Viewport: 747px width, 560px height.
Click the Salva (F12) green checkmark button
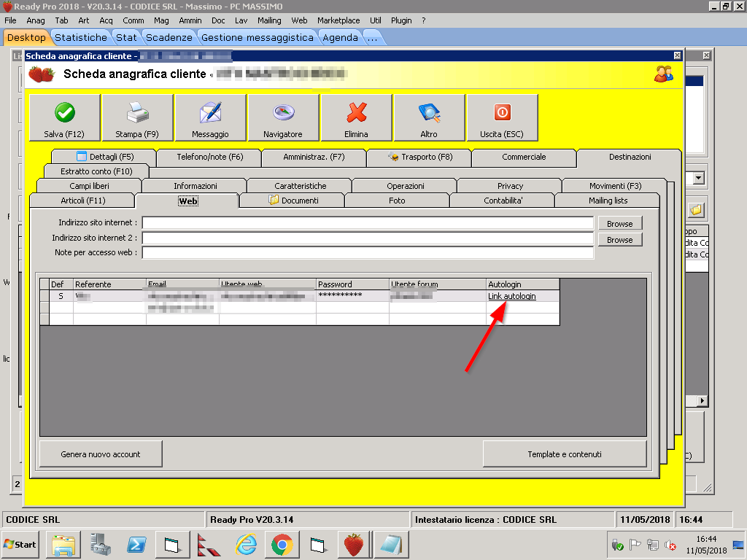click(65, 117)
